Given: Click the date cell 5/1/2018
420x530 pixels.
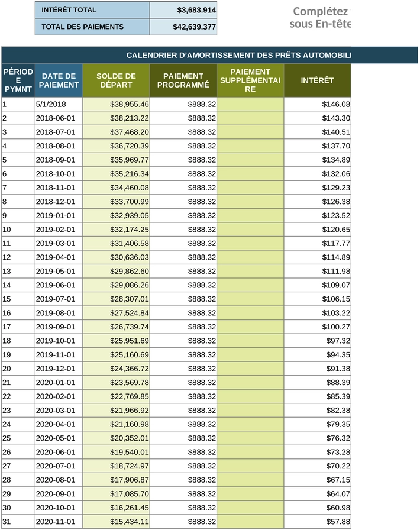Looking at the screenshot, I should [59, 104].
